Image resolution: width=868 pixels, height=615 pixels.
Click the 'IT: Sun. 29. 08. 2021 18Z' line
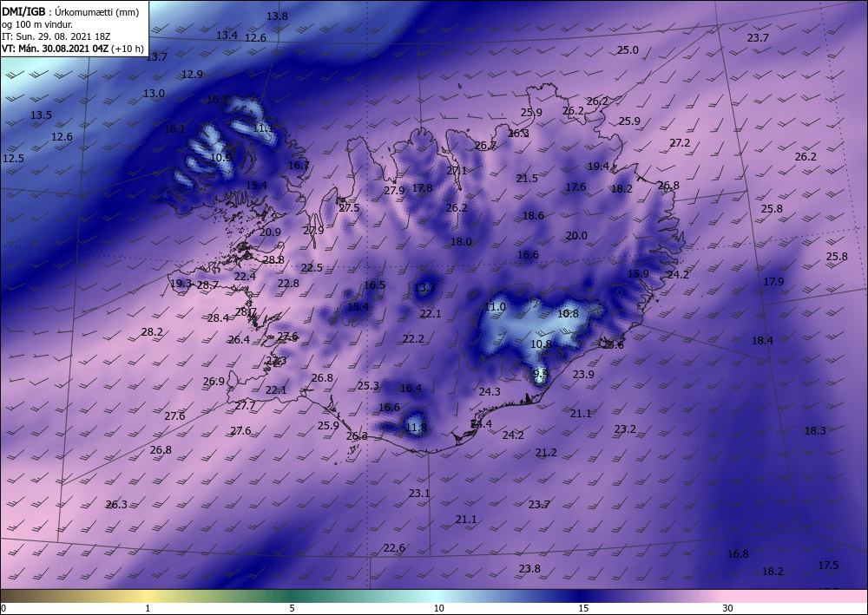tap(56, 36)
